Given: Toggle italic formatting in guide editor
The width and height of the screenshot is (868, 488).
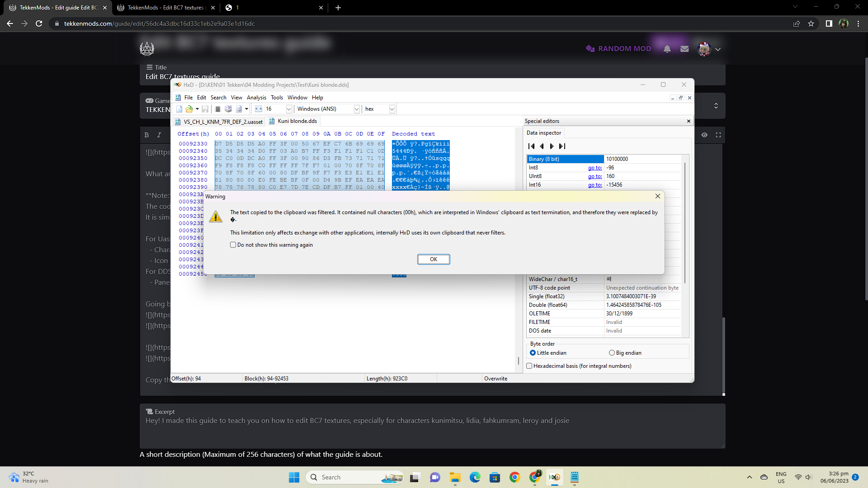Looking at the screenshot, I should click(159, 135).
